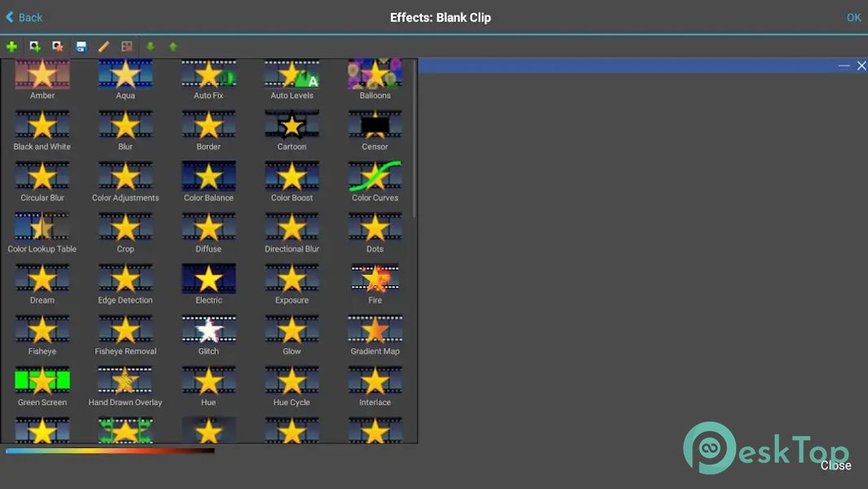Apply the Glow effect
This screenshot has height=489, width=868.
(292, 336)
